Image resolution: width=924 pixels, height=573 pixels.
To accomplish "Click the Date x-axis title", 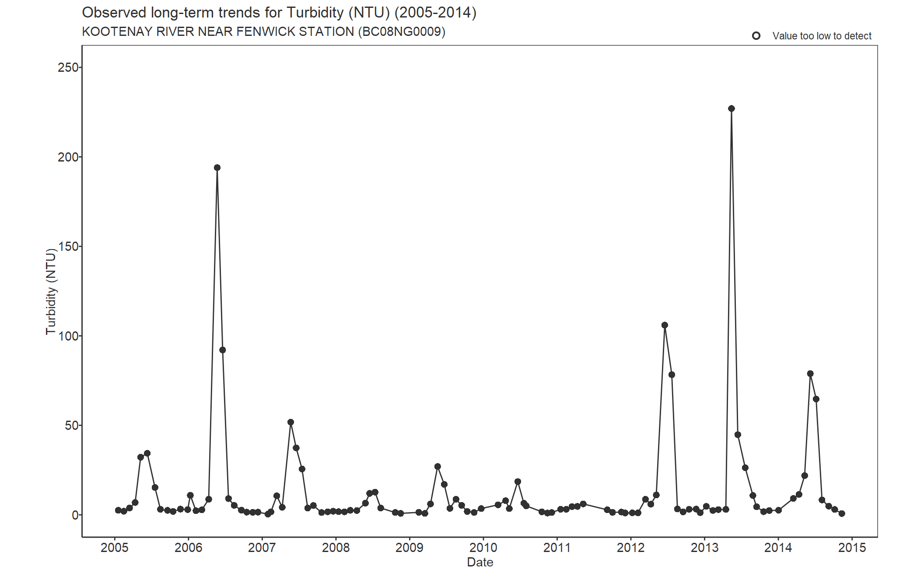I will 480,562.
